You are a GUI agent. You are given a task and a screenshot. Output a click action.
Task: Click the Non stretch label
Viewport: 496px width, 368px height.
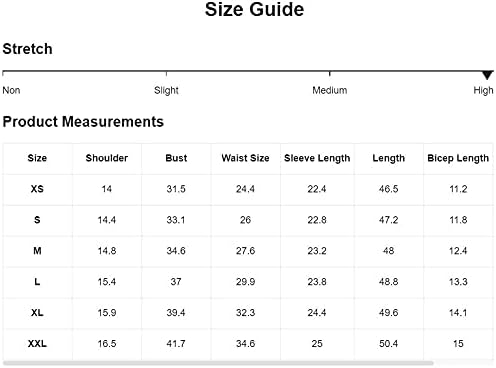tap(11, 90)
